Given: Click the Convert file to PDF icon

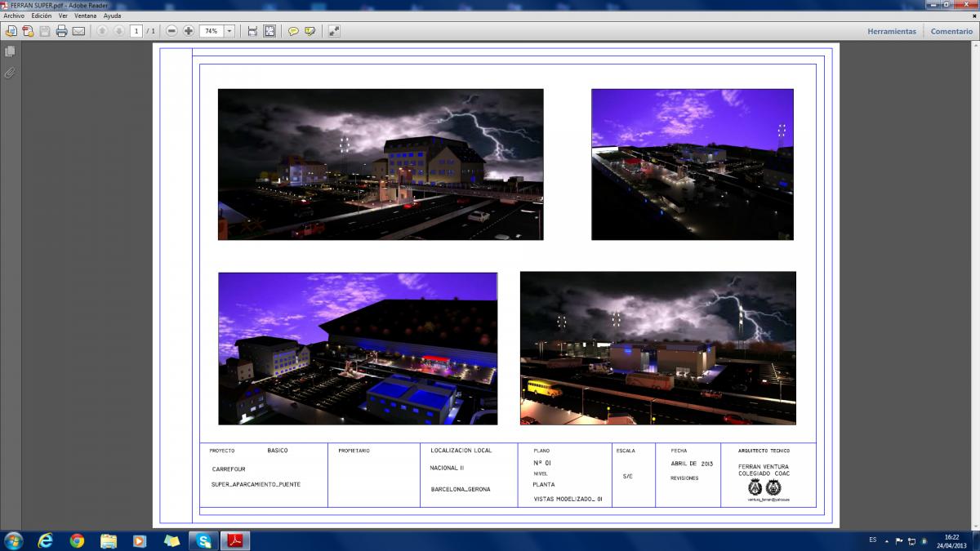Looking at the screenshot, I should 28,31.
